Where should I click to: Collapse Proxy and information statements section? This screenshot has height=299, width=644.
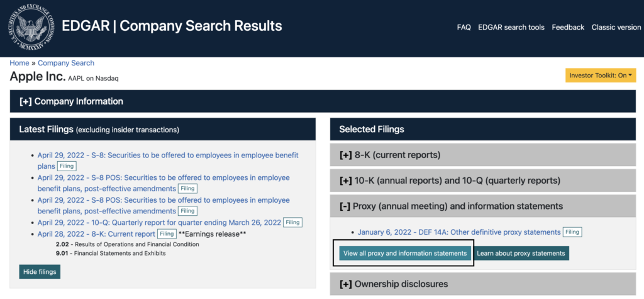point(483,206)
